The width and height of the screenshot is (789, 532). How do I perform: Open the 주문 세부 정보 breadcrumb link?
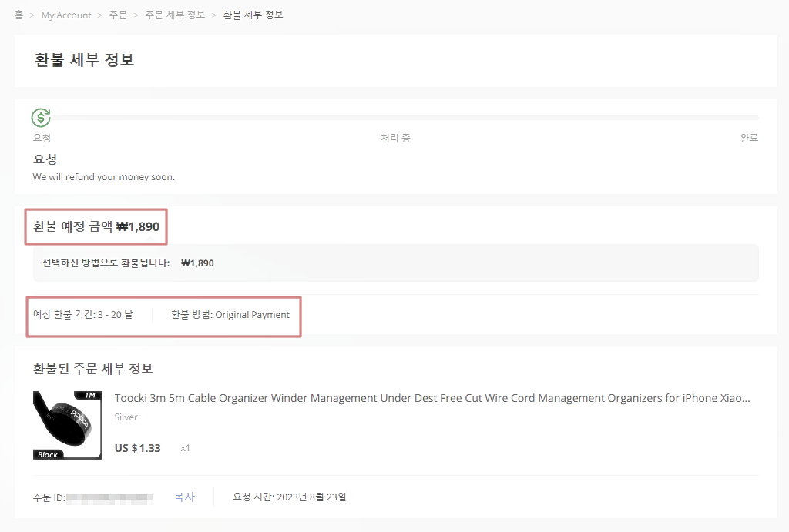click(174, 15)
